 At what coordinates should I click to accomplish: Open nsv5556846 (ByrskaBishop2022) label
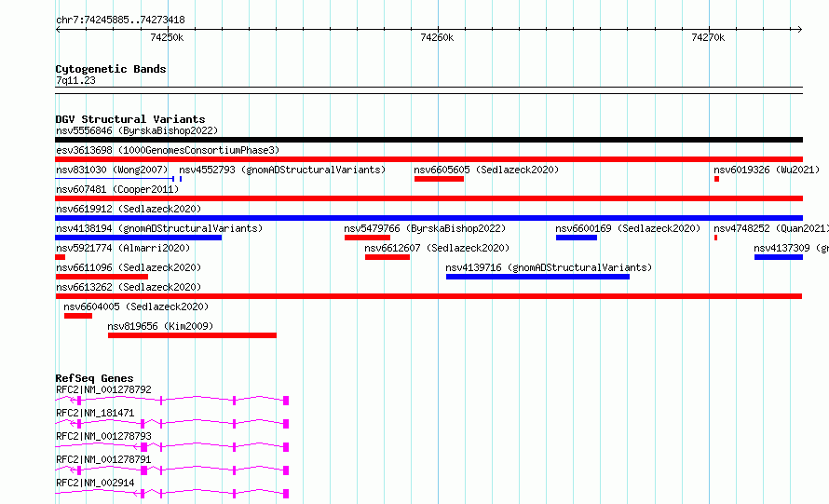[137, 130]
